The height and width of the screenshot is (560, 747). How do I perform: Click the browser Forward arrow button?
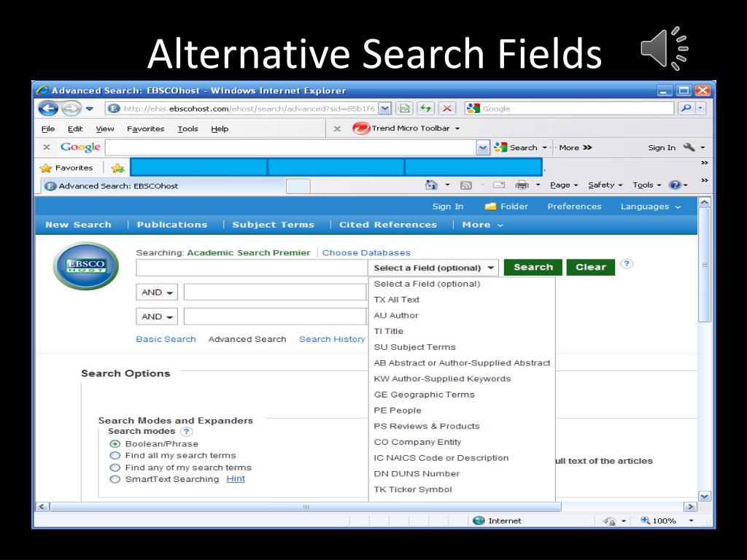tap(71, 109)
